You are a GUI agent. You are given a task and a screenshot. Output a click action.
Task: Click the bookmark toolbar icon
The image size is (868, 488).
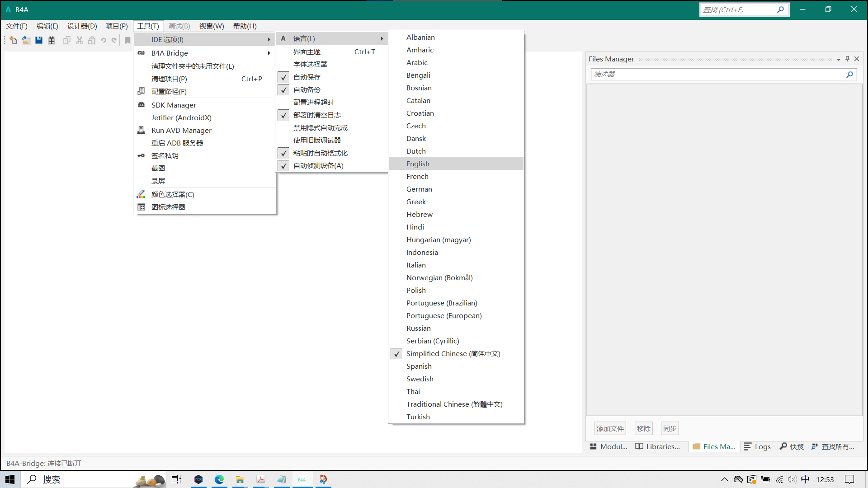(x=127, y=40)
